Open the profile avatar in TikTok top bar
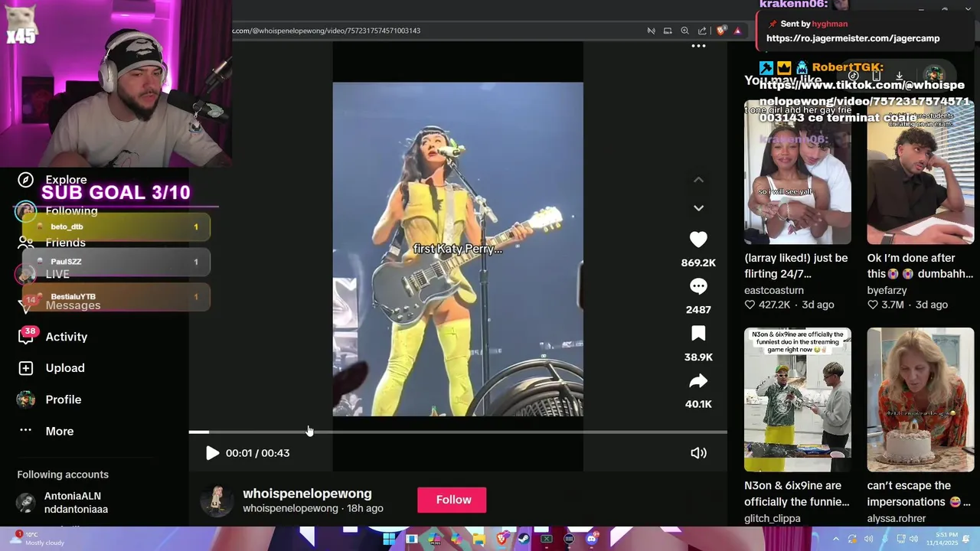 933,75
